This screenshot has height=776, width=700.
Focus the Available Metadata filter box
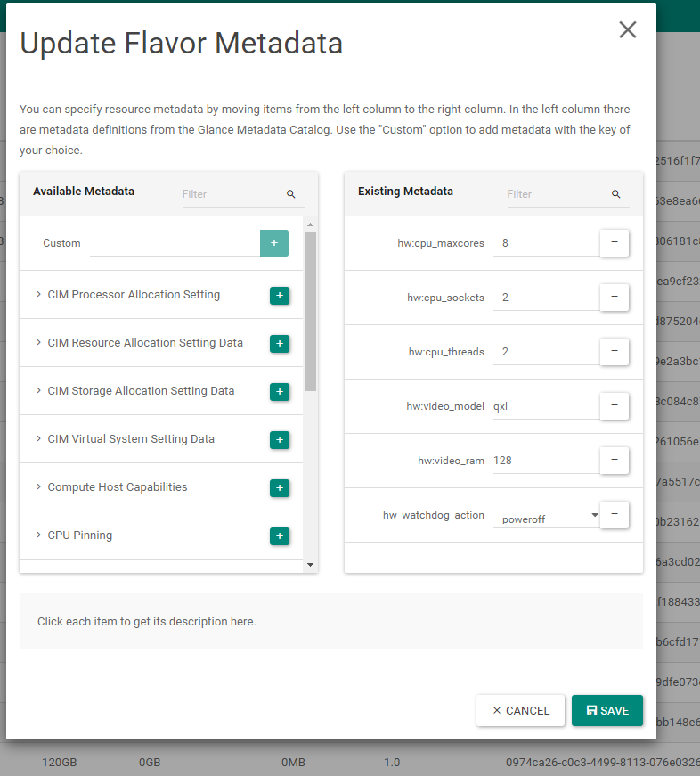pos(232,194)
